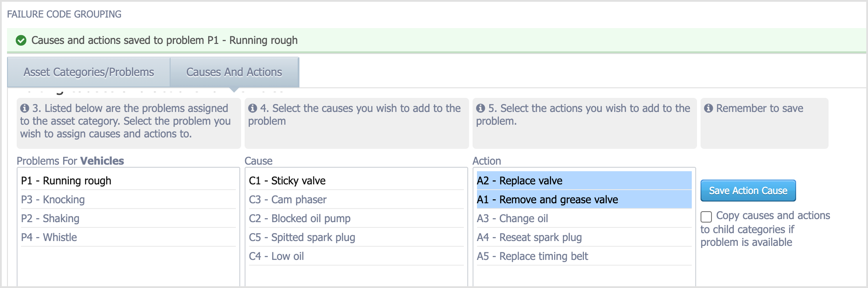The width and height of the screenshot is (868, 288).
Task: Click the green success checkmark icon
Action: tap(21, 40)
